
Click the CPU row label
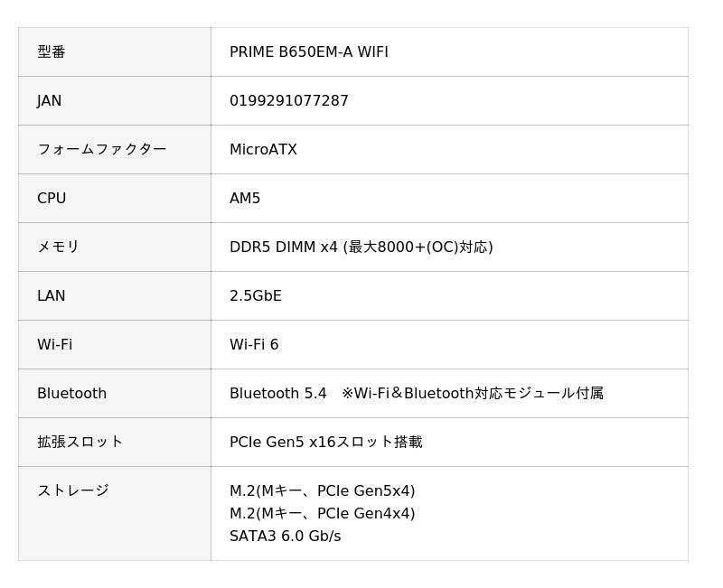pyautogui.click(x=52, y=199)
